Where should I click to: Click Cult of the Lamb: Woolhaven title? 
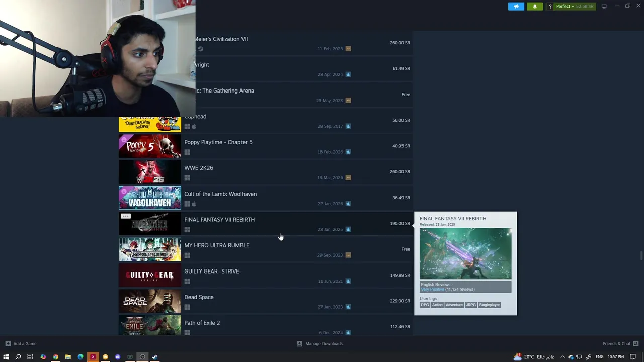click(x=220, y=194)
